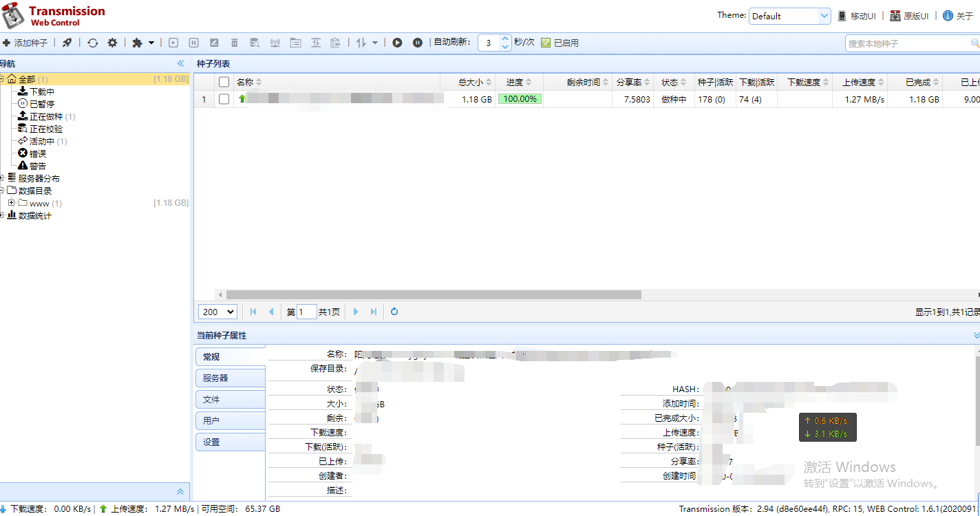The width and height of the screenshot is (980, 516).
Task: Open the 200 page size dropdown
Action: click(217, 312)
